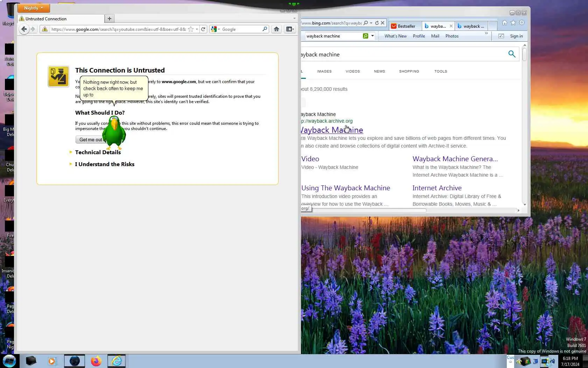Viewport: 588px width, 368px height.
Task: Open the Internet Explorer address bar dropdown arrow
Action: pyautogui.click(x=371, y=23)
